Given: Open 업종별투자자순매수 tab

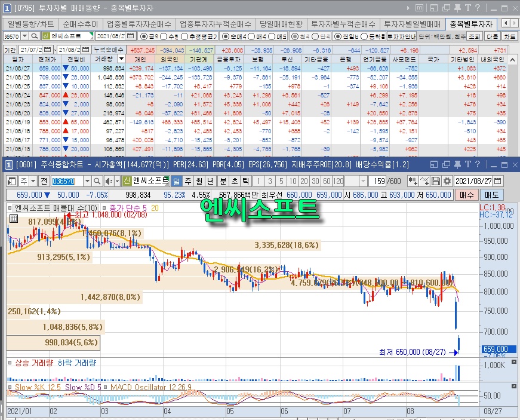Looking at the screenshot, I should pyautogui.click(x=139, y=24).
